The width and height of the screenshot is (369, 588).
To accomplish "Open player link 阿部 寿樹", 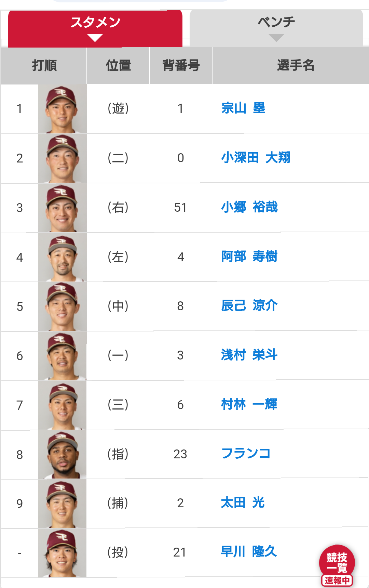I will click(x=249, y=257).
